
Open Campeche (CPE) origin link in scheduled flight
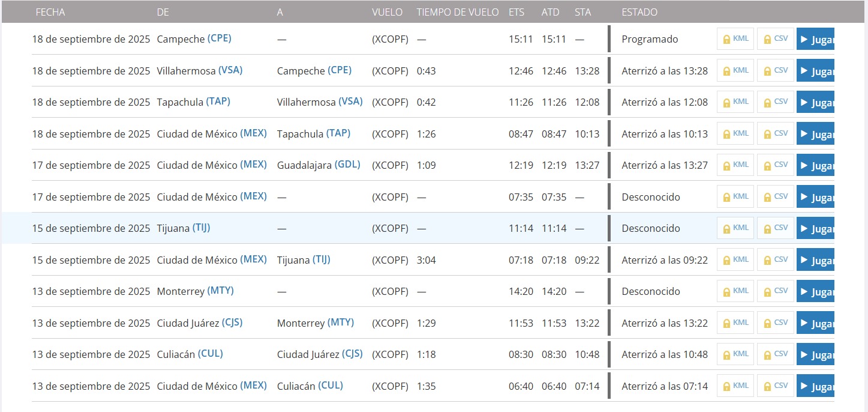(x=219, y=38)
